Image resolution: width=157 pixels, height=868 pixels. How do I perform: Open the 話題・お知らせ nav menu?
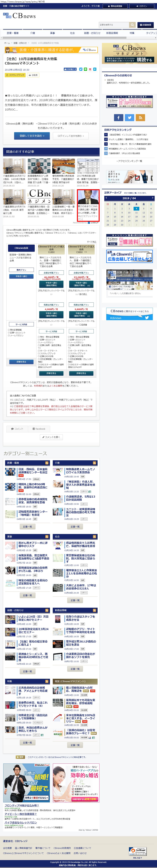92,33
